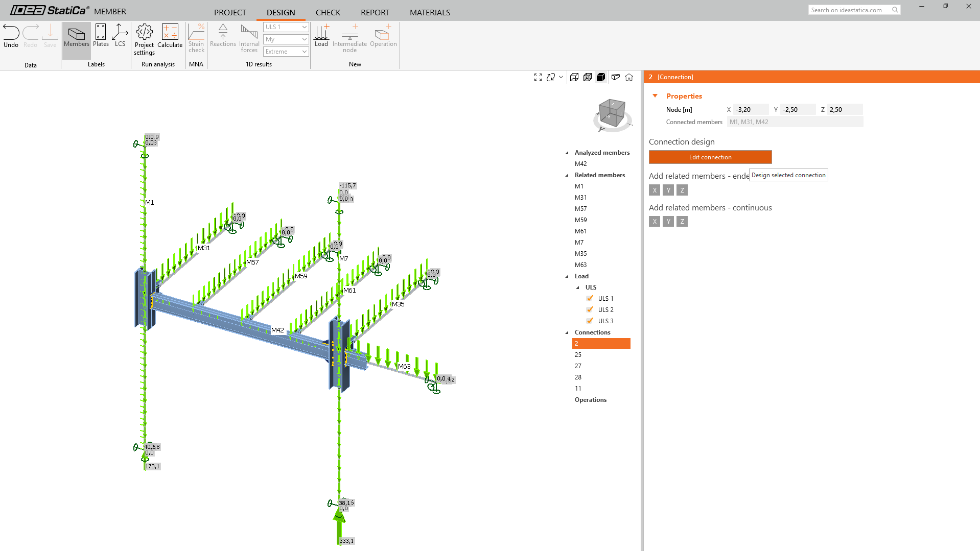Collapse the Related members tree group
This screenshot has width=980, height=551.
[567, 175]
